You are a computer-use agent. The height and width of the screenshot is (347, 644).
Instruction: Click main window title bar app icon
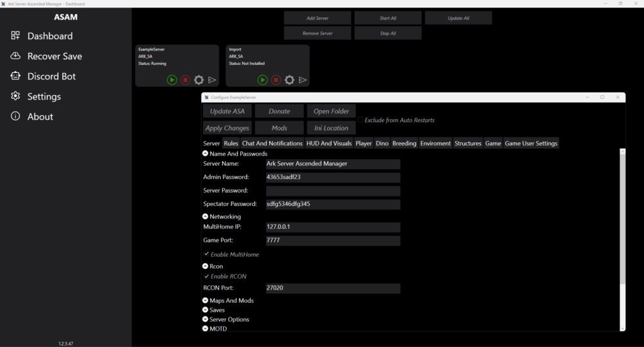(x=3, y=4)
